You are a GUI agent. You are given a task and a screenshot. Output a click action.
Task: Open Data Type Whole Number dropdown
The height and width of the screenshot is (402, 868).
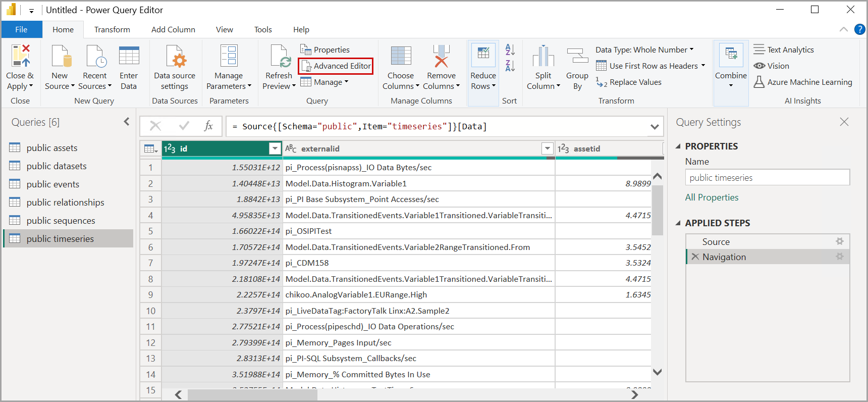(644, 49)
